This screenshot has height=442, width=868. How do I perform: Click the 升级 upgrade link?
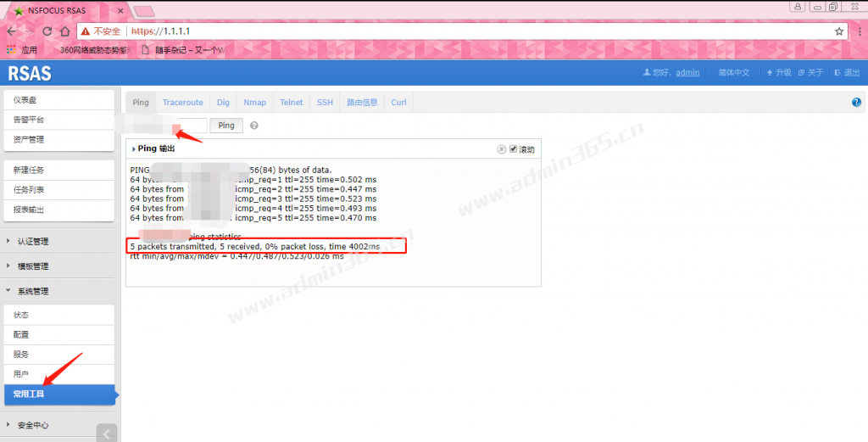point(779,73)
